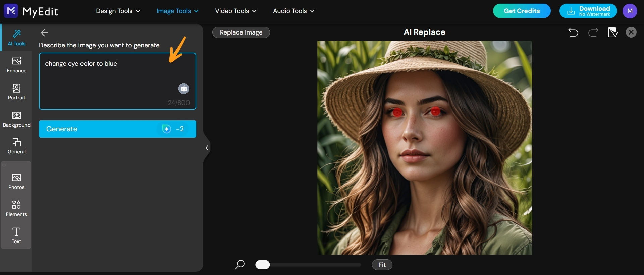Click the Get Credits button

tap(522, 11)
